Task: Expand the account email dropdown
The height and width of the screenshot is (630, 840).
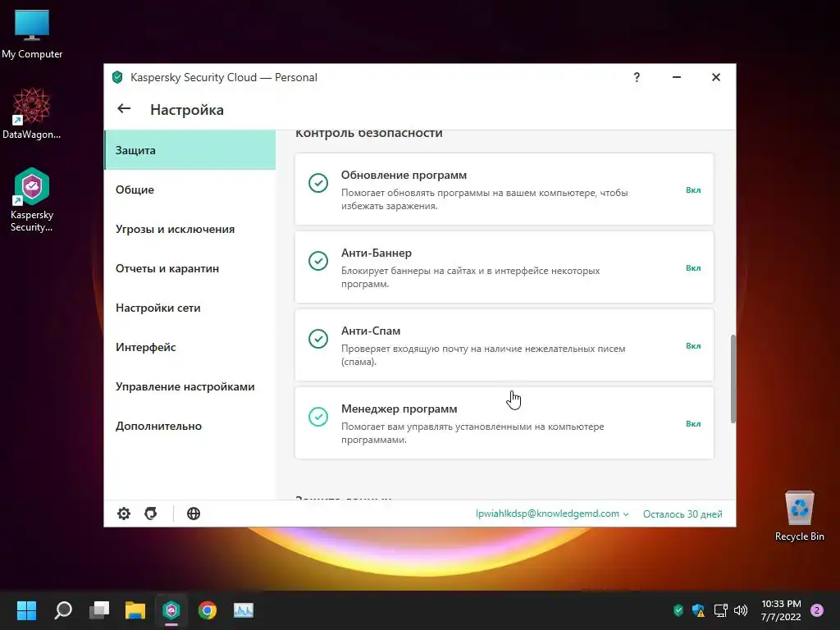Action: (x=552, y=514)
